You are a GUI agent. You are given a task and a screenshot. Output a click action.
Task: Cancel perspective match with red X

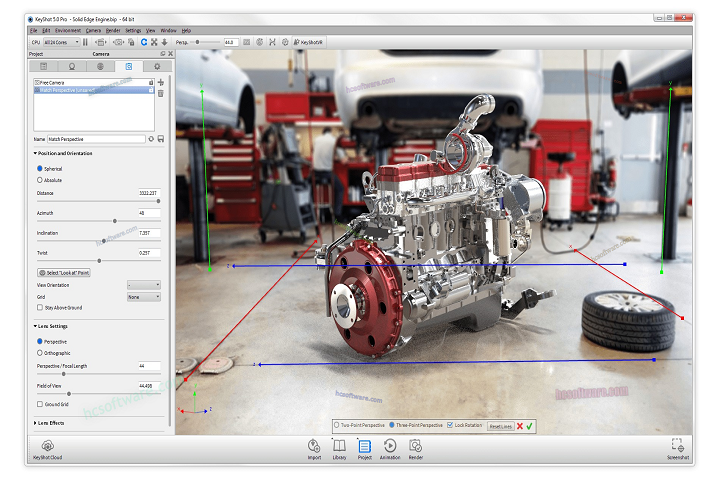tap(520, 426)
